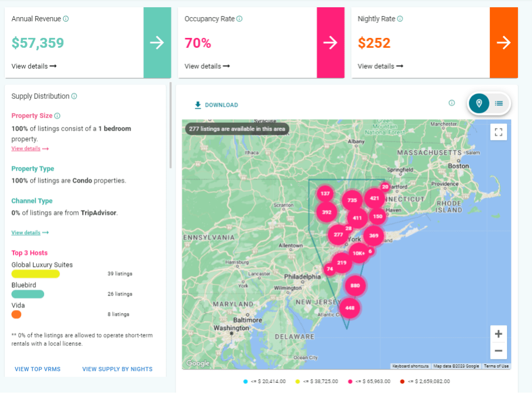Open Occupancy Rate details via arrow
Screen dimensions: 532x393
click(x=331, y=43)
